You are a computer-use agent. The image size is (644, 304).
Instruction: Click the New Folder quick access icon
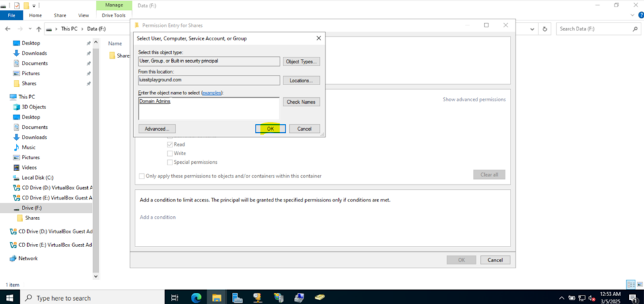(x=26, y=5)
